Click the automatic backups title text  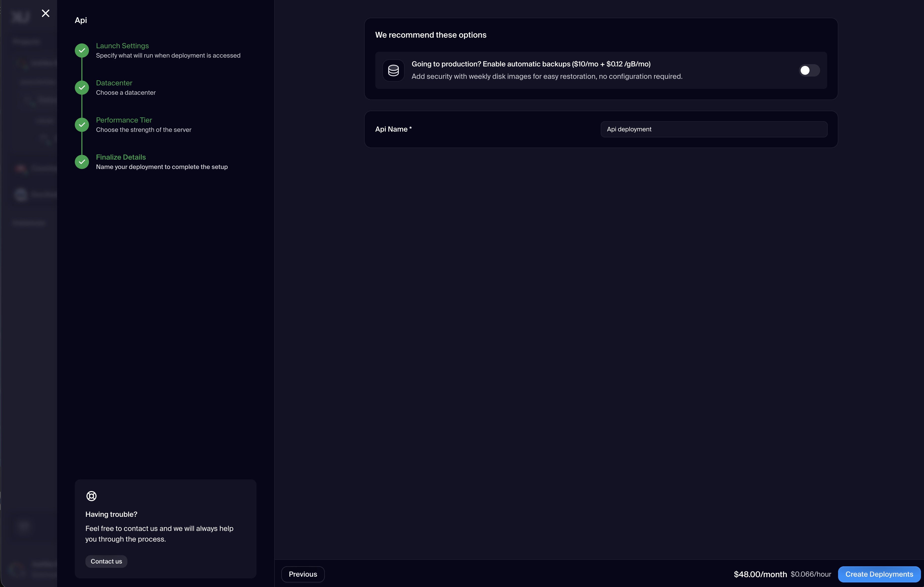[x=531, y=64]
